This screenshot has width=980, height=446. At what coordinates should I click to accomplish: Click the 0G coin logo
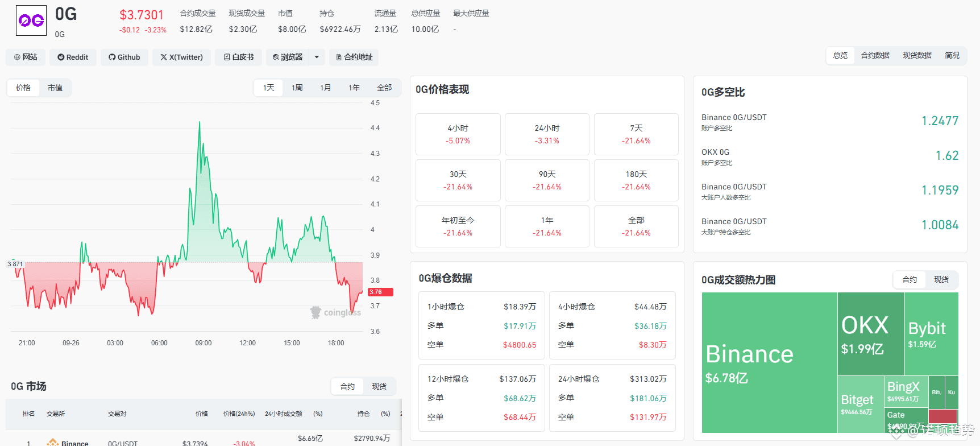(31, 20)
